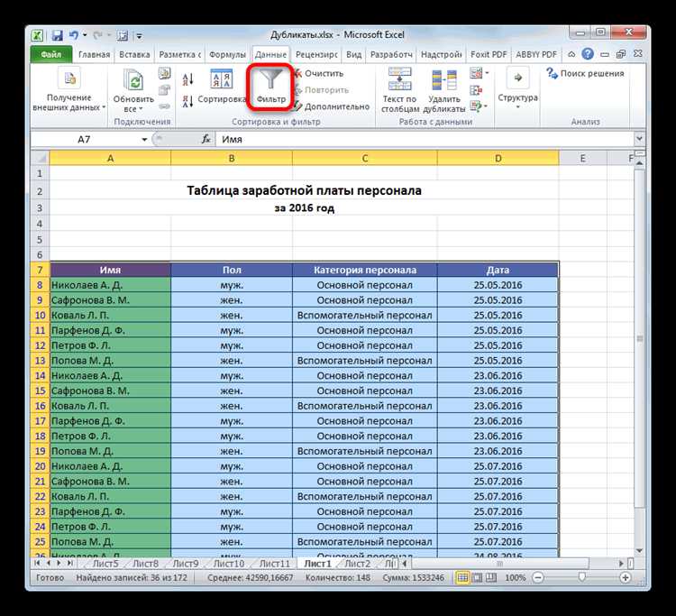Expand the formula bar
This screenshot has width=676, height=616.
click(639, 139)
